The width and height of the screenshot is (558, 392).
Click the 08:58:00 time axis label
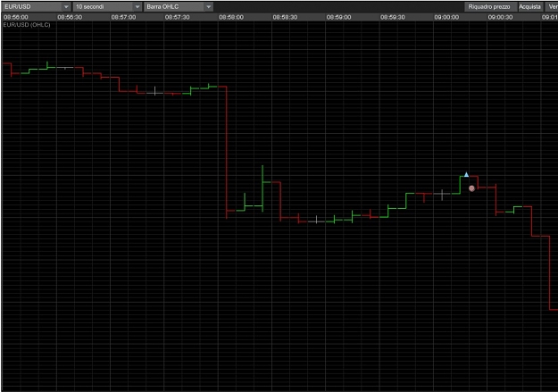231,17
